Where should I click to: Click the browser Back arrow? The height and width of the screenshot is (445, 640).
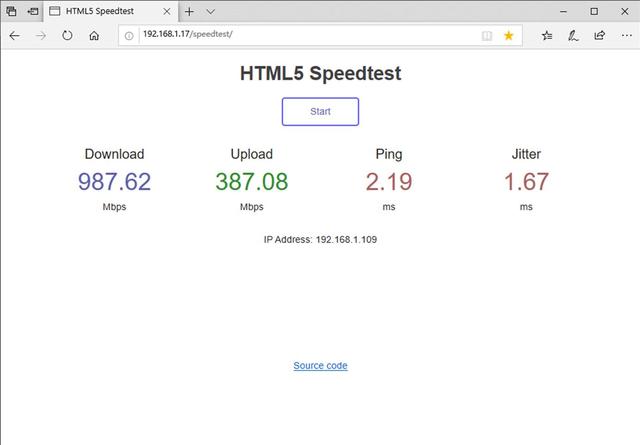point(14,35)
